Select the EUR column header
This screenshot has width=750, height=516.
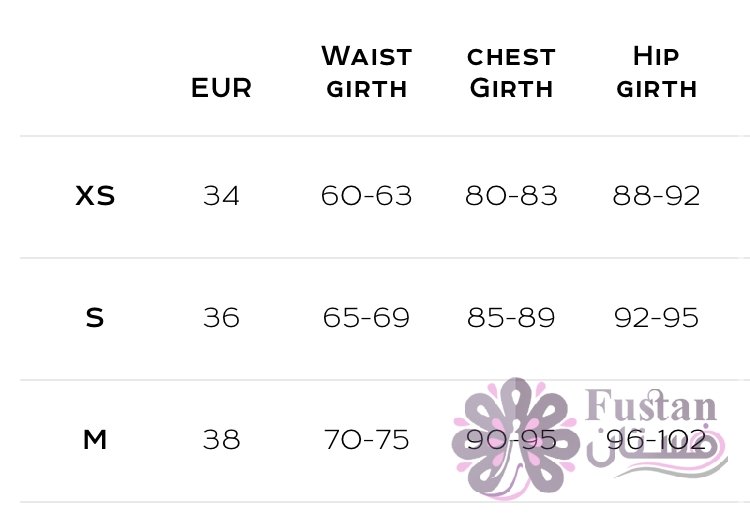point(221,88)
